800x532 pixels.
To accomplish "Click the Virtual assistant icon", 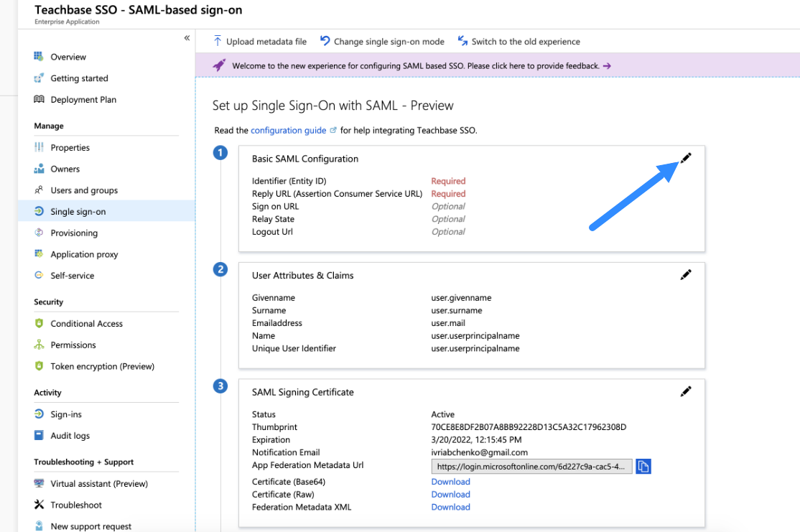I will [x=39, y=483].
